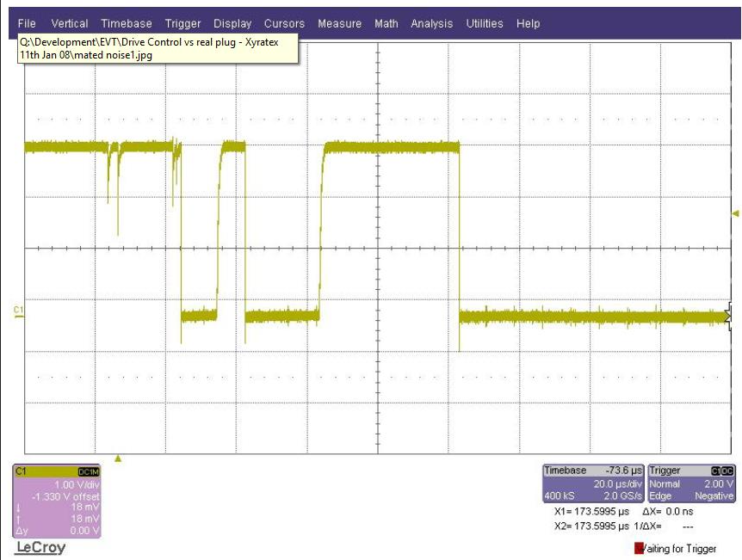
Task: Click the 2.0 GS/s sample rate
Action: pos(623,495)
